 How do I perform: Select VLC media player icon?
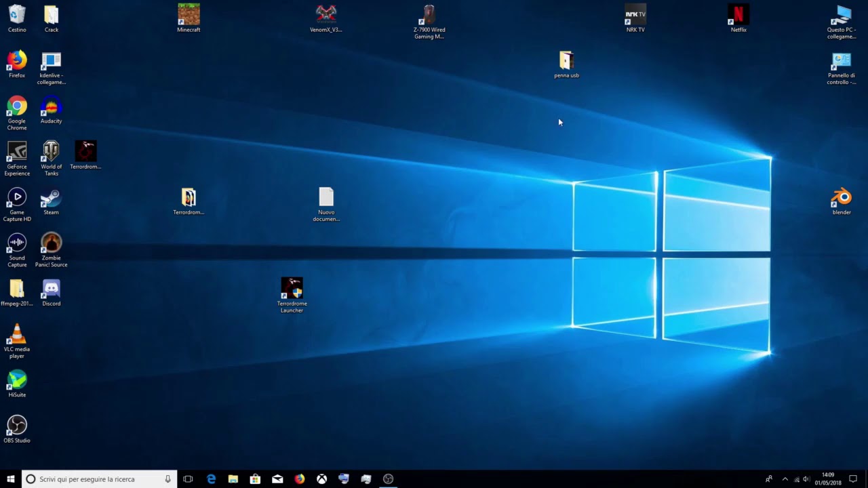tap(17, 342)
